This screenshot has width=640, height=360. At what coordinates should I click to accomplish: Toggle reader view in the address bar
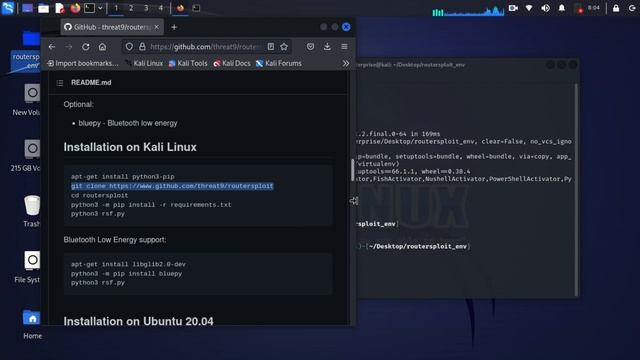(x=271, y=47)
